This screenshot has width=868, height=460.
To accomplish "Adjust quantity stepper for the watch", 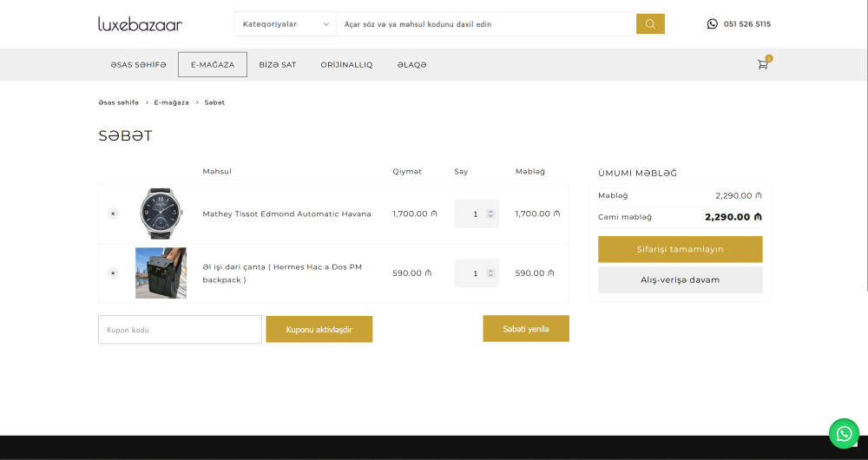I will 490,214.
